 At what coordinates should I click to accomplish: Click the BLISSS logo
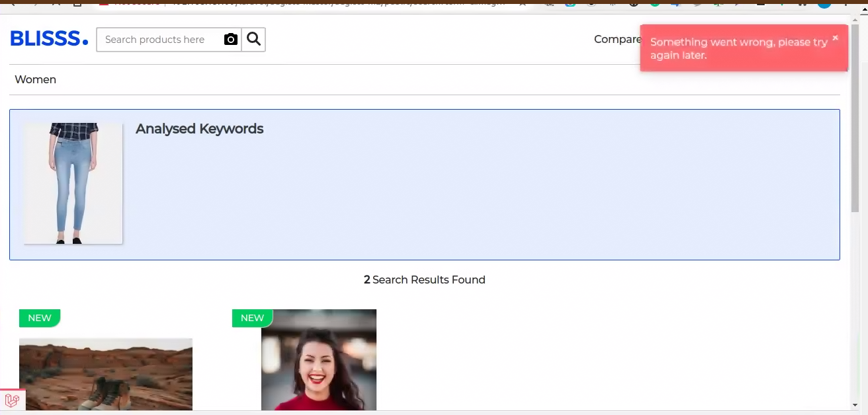49,39
